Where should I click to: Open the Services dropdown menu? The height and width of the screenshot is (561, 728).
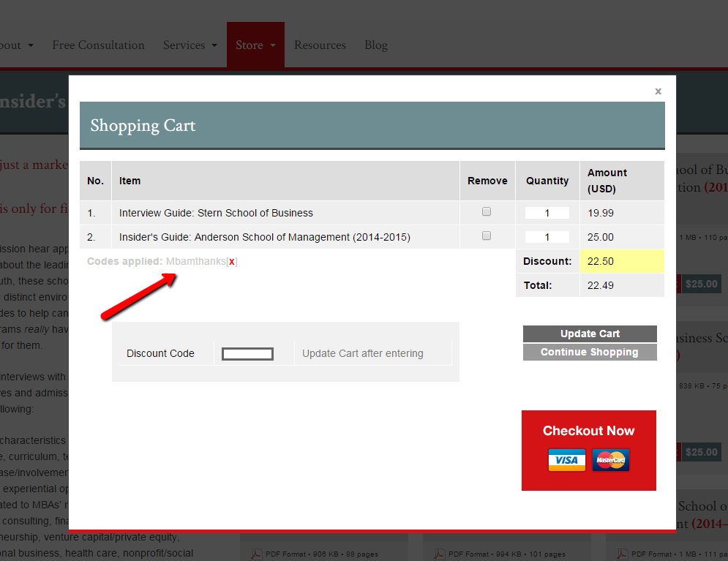[189, 45]
